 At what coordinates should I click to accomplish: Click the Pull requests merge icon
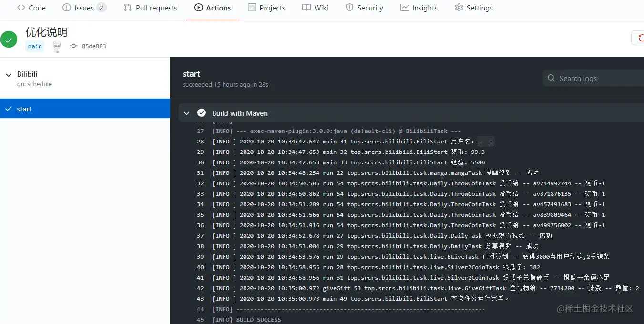tap(127, 8)
